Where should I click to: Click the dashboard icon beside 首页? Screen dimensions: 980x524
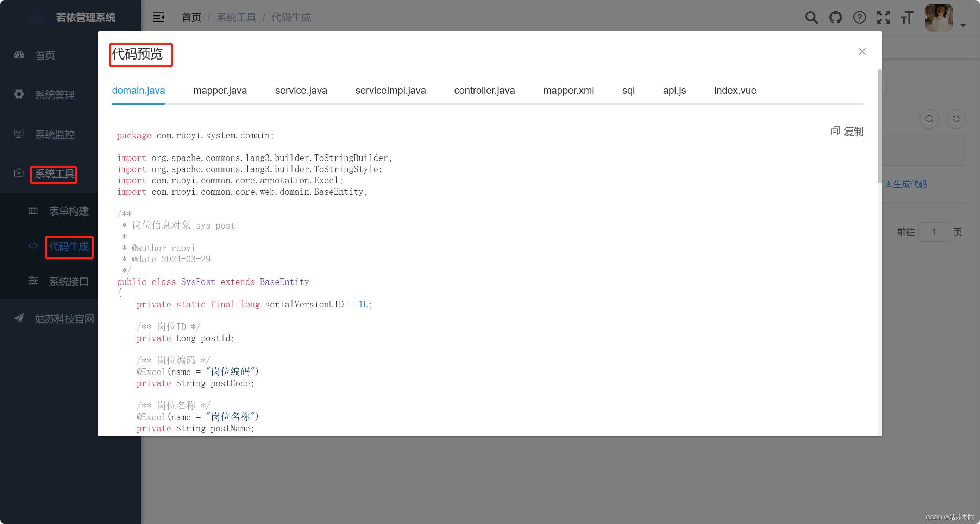[19, 55]
